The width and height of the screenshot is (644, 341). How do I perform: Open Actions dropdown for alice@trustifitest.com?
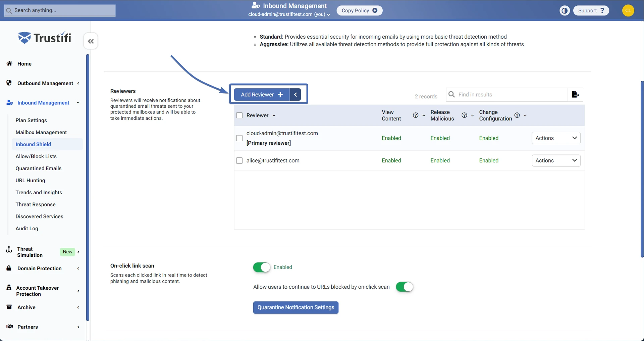(x=556, y=161)
